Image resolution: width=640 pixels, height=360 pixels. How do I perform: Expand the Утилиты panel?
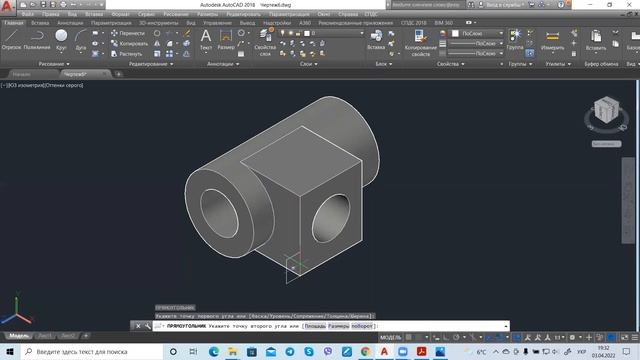tap(558, 64)
